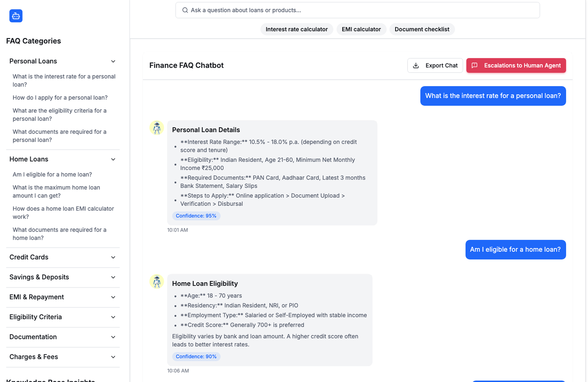
Task: Open the Interest rate calculator chip
Action: (296, 29)
